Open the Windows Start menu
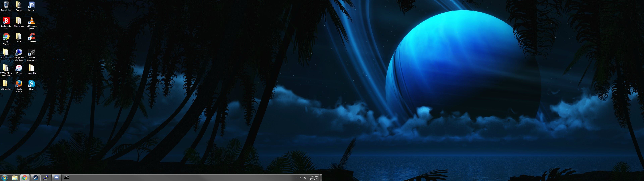This screenshot has width=644, height=181. pyautogui.click(x=4, y=178)
